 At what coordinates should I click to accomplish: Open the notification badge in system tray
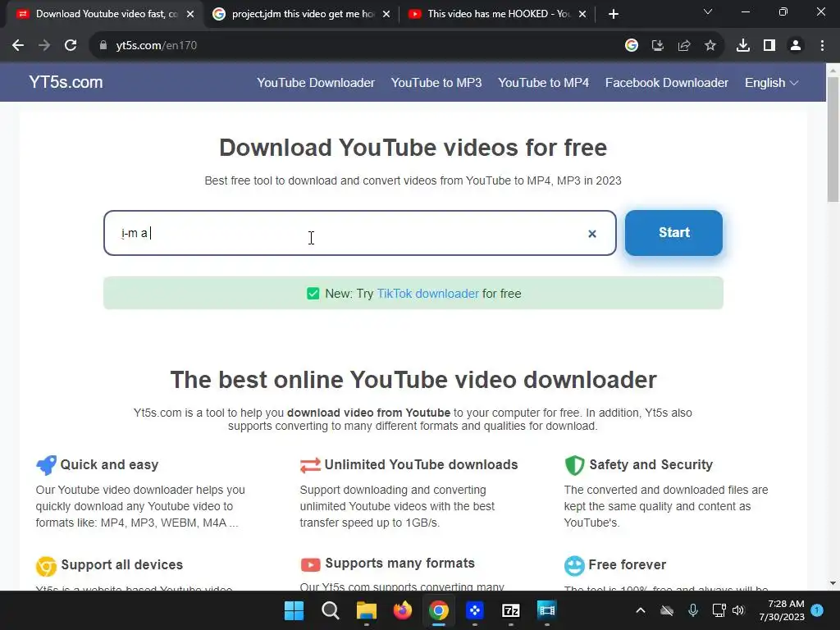click(x=817, y=610)
